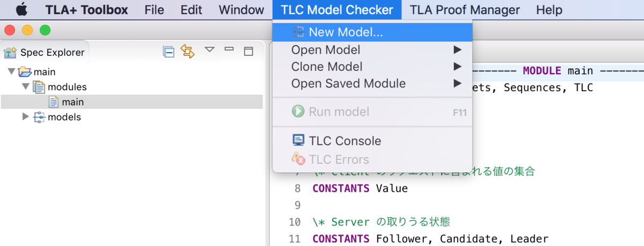Image resolution: width=644 pixels, height=246 pixels.
Task: Click CONSTANTS Value on line 8
Action: (x=360, y=189)
